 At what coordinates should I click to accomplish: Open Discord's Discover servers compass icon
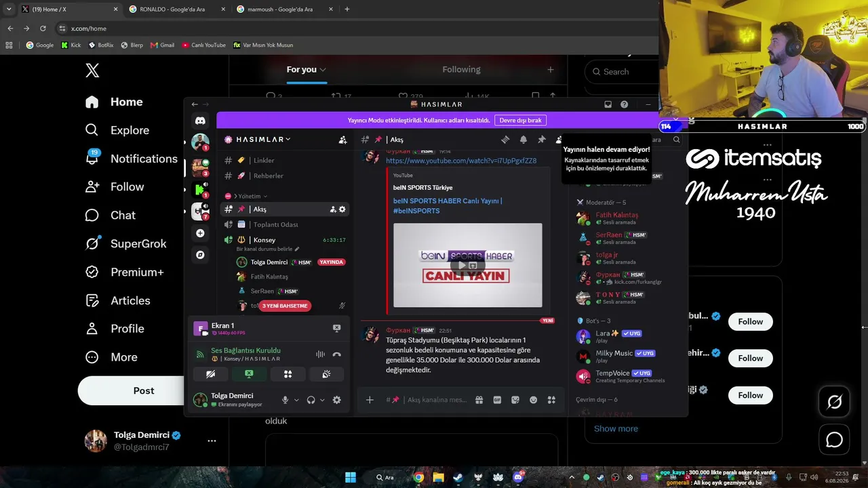200,255
